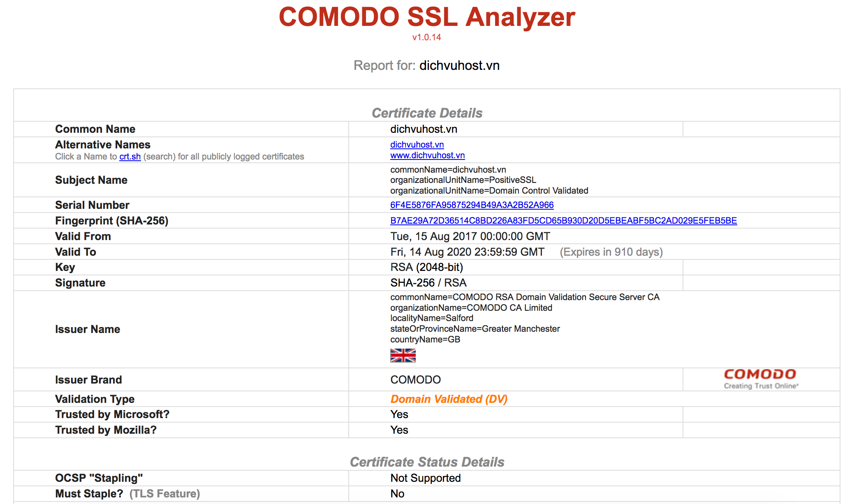This screenshot has height=504, width=852.
Task: Open the www.dichvuhost.vn alternative name link
Action: tap(427, 155)
